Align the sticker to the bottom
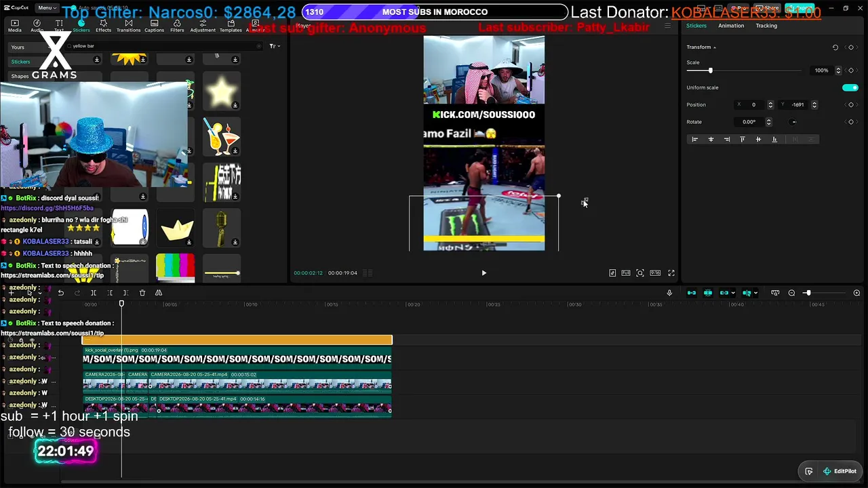868x488 pixels. click(774, 140)
